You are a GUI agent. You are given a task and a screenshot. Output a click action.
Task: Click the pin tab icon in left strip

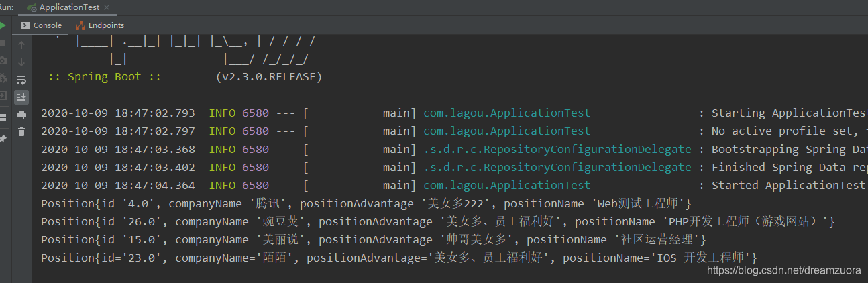(3, 139)
